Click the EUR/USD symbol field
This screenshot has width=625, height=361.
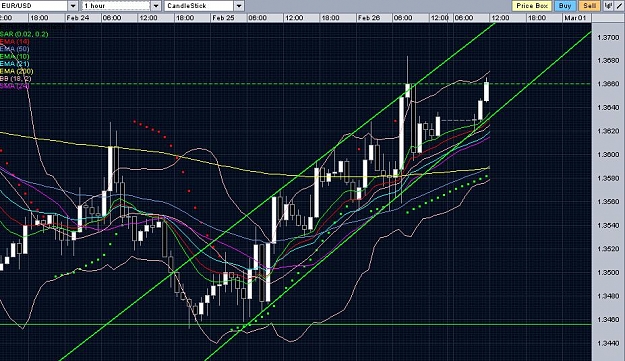click(34, 6)
